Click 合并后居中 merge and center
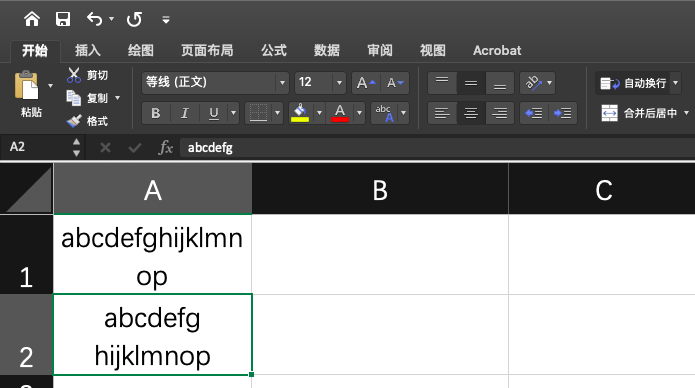The image size is (695, 388). 639,113
